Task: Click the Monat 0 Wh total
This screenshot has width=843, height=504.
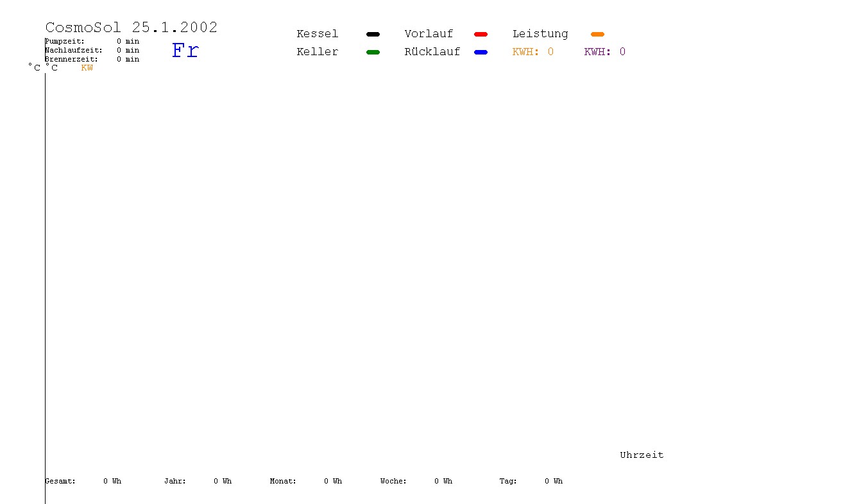Action: coord(305,481)
